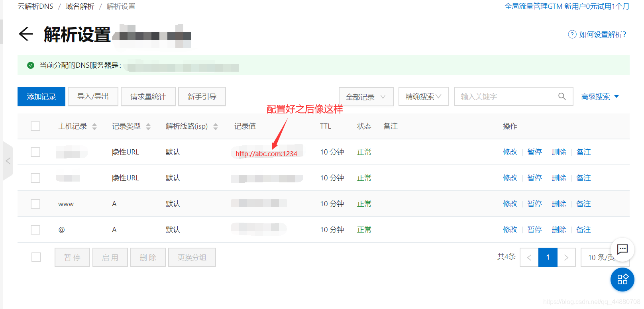Open the 精确搜索 dropdown

point(424,96)
